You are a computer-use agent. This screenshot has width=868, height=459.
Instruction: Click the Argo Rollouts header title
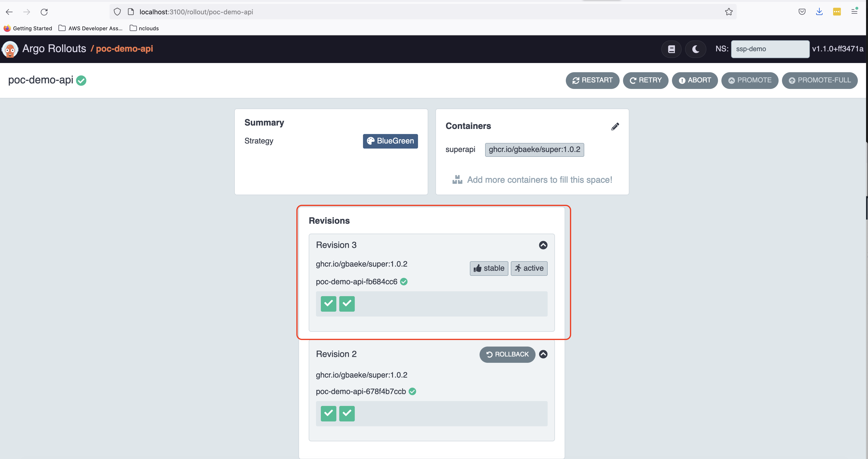(x=54, y=48)
